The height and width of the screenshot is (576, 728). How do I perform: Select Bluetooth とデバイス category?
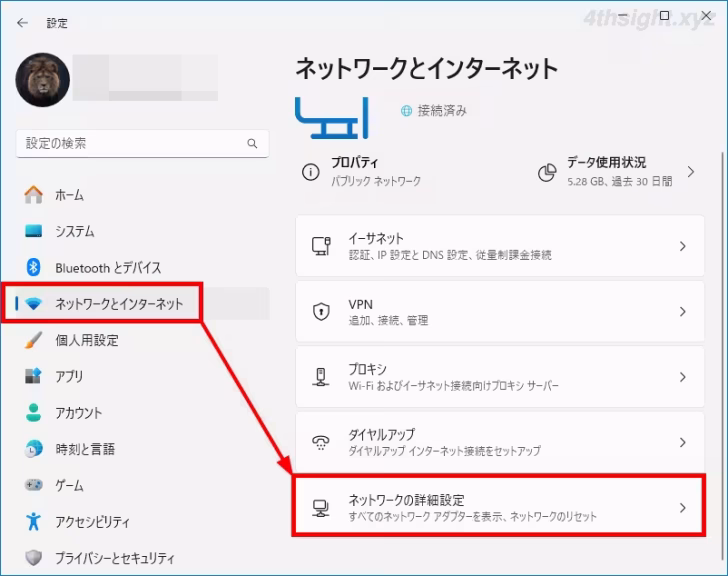(x=143, y=267)
